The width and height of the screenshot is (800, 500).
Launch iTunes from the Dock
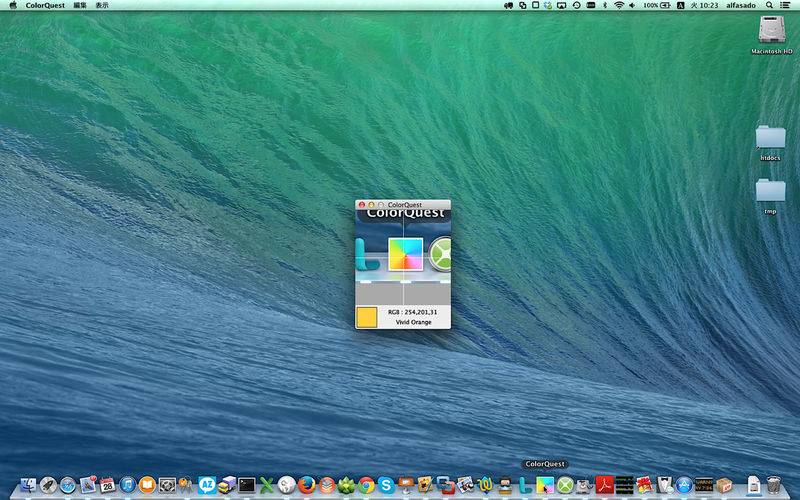pyautogui.click(x=128, y=485)
